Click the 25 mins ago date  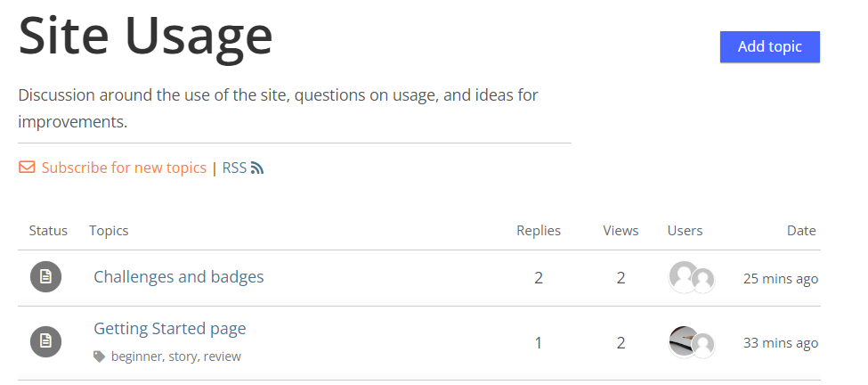click(781, 278)
